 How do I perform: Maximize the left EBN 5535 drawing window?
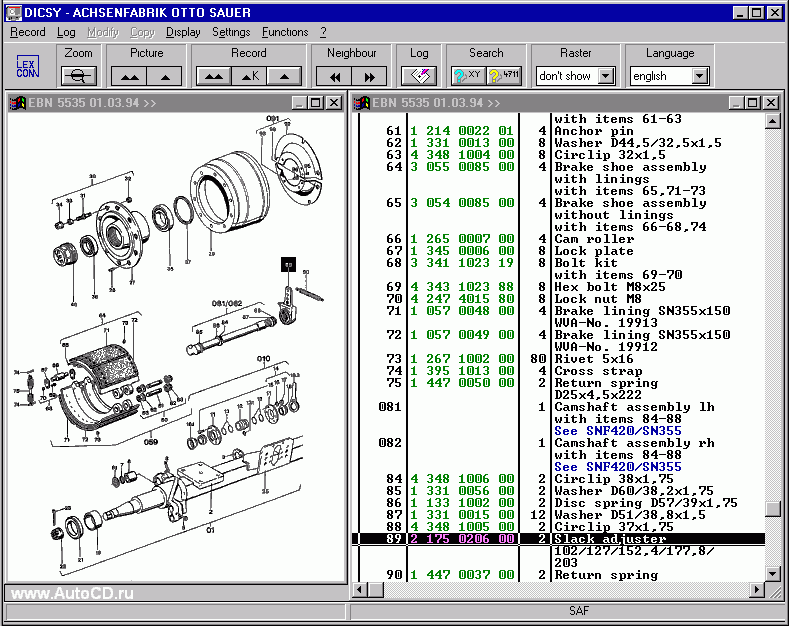click(x=316, y=103)
